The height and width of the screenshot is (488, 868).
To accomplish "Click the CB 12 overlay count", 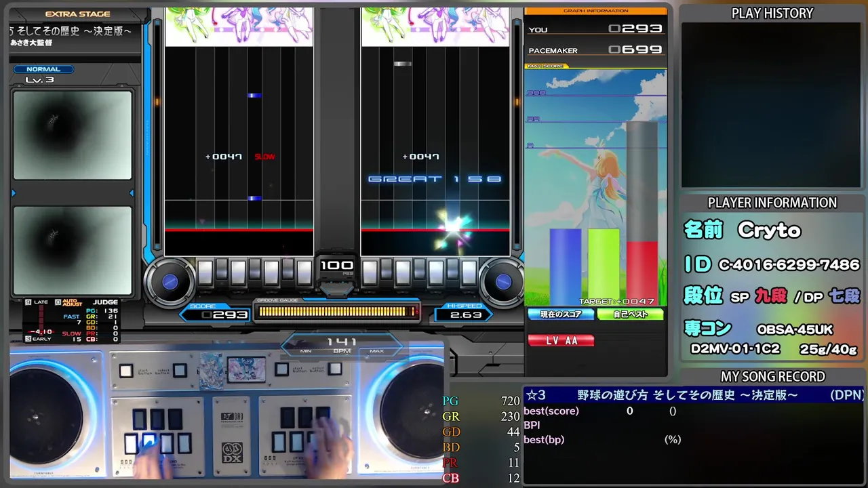I will (x=481, y=479).
